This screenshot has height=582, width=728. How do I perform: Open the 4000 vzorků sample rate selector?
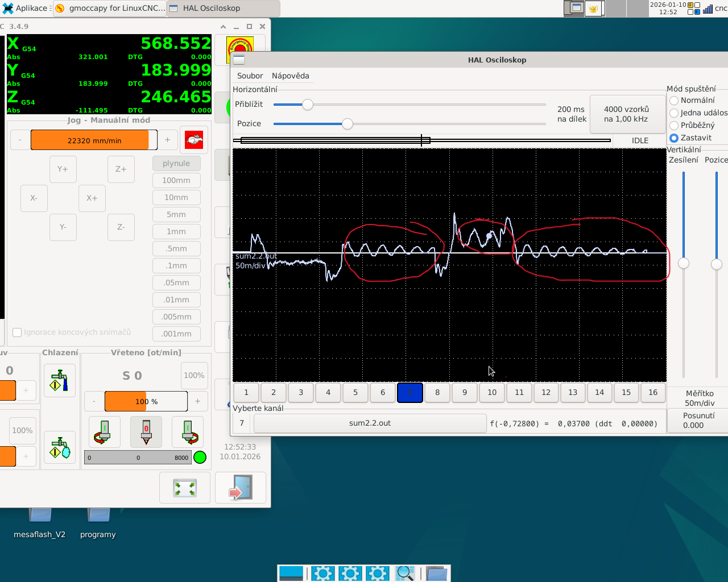(626, 114)
